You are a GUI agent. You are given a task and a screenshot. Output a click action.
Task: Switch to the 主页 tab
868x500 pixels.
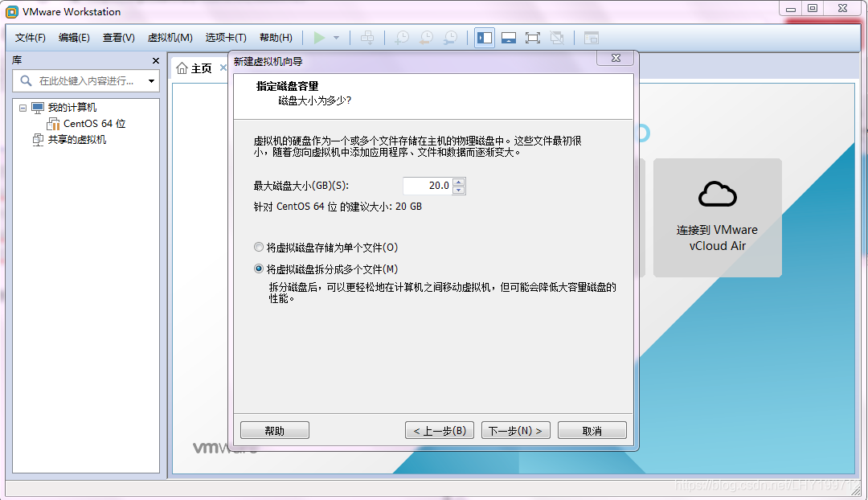pyautogui.click(x=202, y=68)
